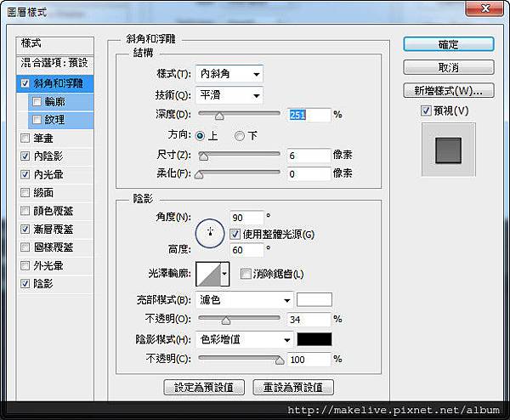Viewport: 510px width, 420px height.
Task: Click the 柔化 value field showing 0
Action: 309,173
